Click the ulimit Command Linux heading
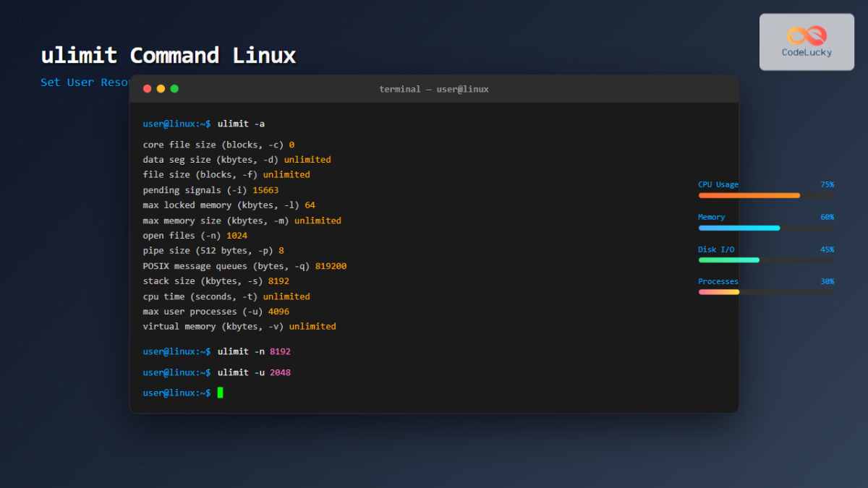Screen dimensions: 868x488 point(168,55)
